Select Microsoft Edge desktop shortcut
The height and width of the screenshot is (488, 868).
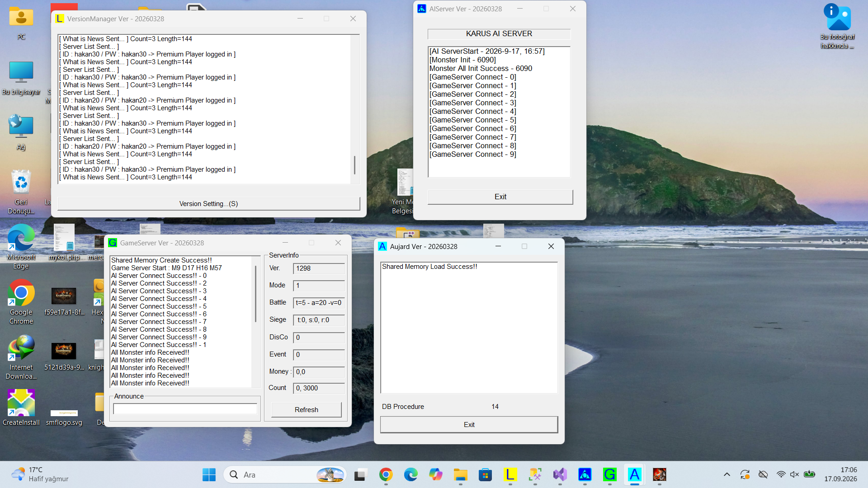[21, 247]
